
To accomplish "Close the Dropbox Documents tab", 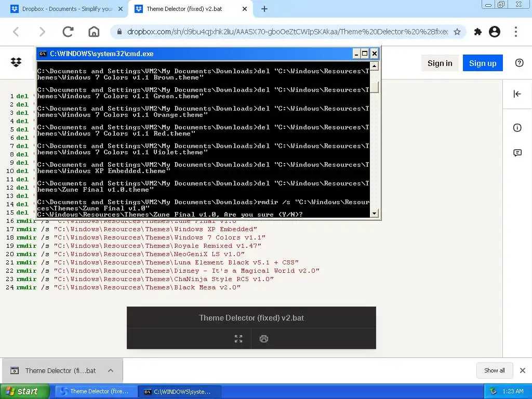I will [x=121, y=9].
